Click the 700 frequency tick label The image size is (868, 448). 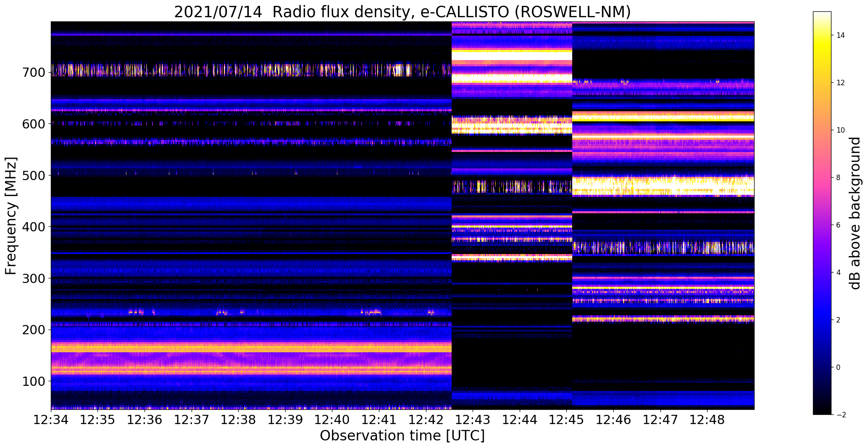click(x=34, y=73)
